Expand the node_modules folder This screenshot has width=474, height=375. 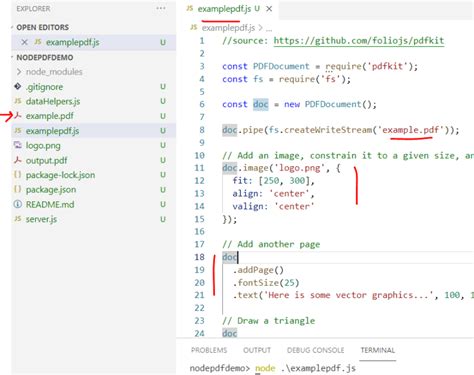(x=54, y=72)
